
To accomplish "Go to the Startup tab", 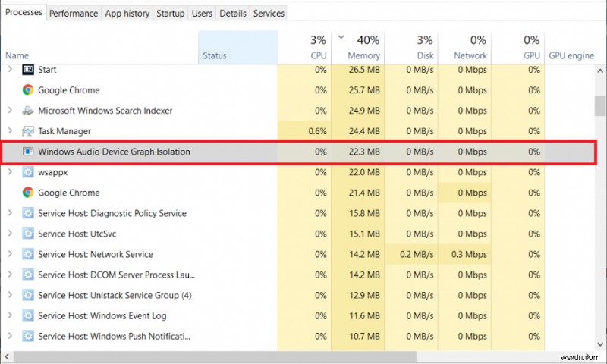I will (x=170, y=14).
